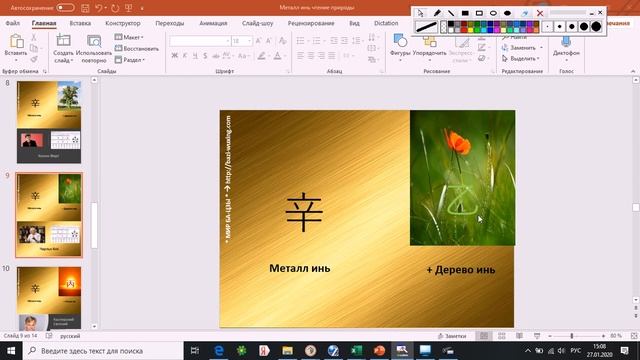
Task: Select the outlined ellipse tool in overlay
Action: coord(493,13)
